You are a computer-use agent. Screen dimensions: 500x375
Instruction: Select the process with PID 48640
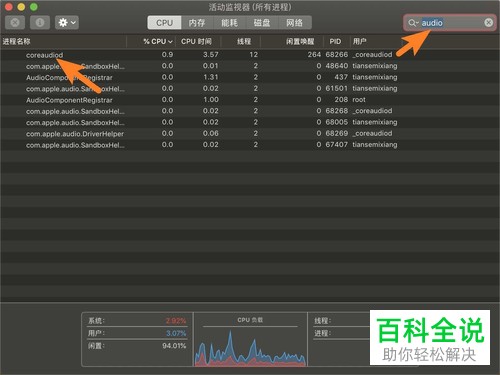pos(250,66)
